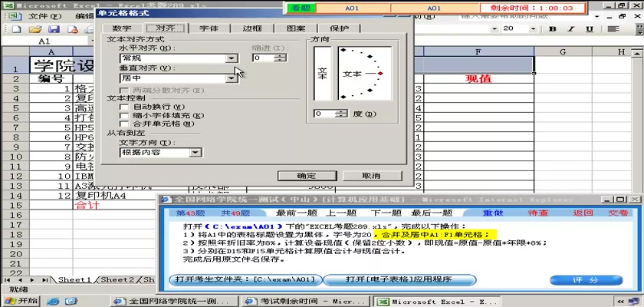The image size is (644, 307).
Task: Click the 合计 cell in row 15
Action: tap(87, 205)
